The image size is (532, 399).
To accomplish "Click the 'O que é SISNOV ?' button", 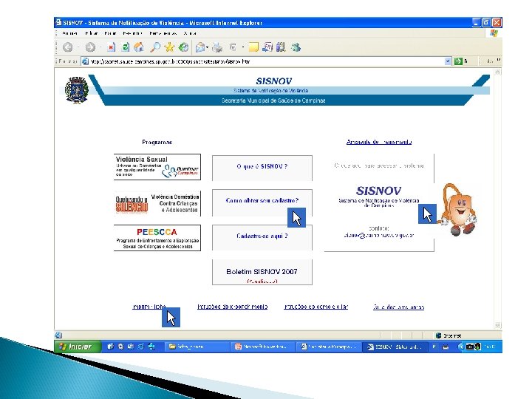I will pos(262,168).
